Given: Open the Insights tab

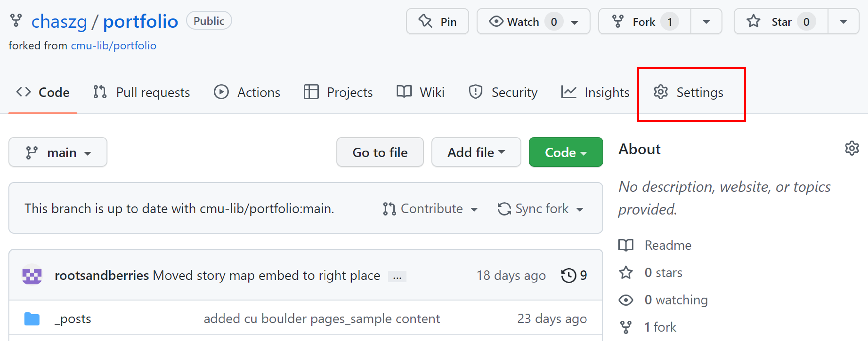Looking at the screenshot, I should pos(595,92).
